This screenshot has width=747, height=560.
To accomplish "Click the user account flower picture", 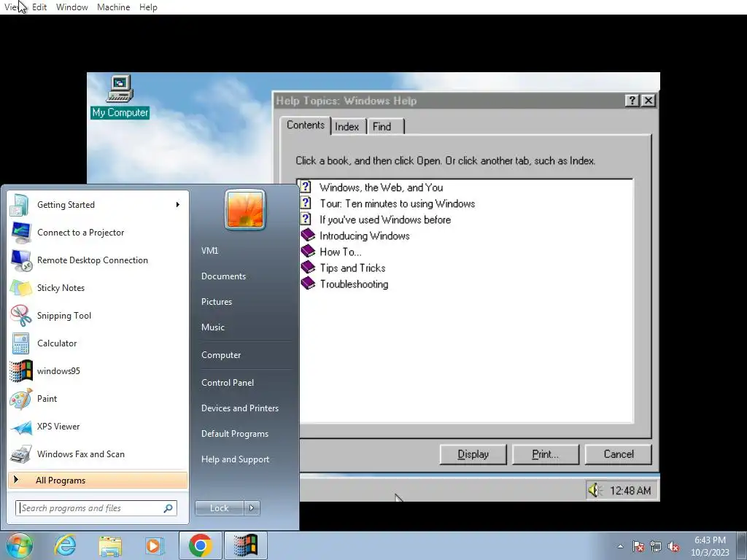I will pyautogui.click(x=245, y=209).
